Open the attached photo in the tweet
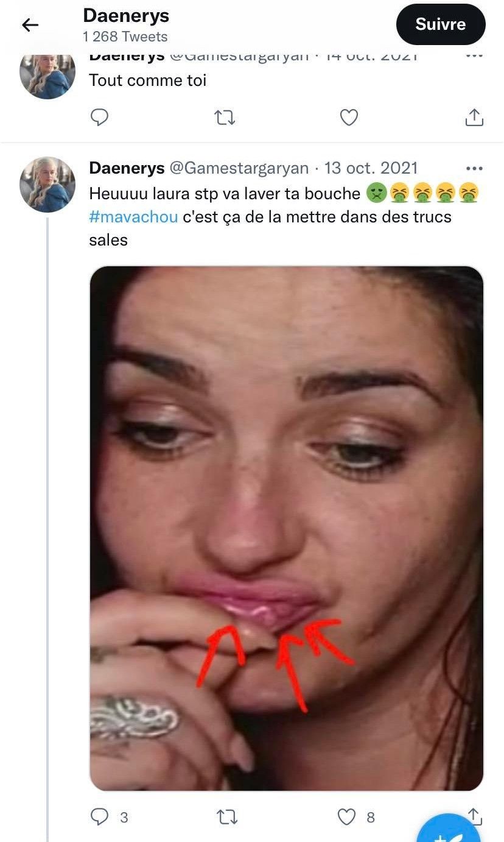Viewport: 504px width, 842px height. click(x=286, y=528)
